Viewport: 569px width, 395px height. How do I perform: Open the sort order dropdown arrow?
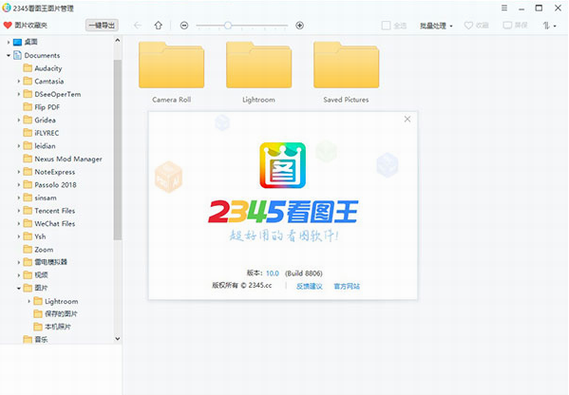click(555, 26)
